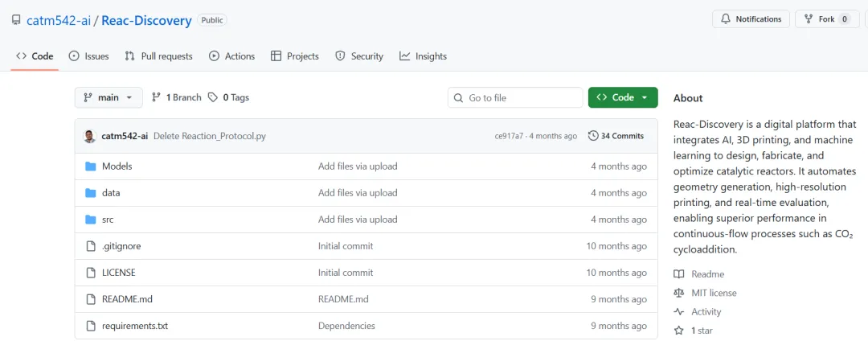Click the file icon for .gitignore

[91, 246]
